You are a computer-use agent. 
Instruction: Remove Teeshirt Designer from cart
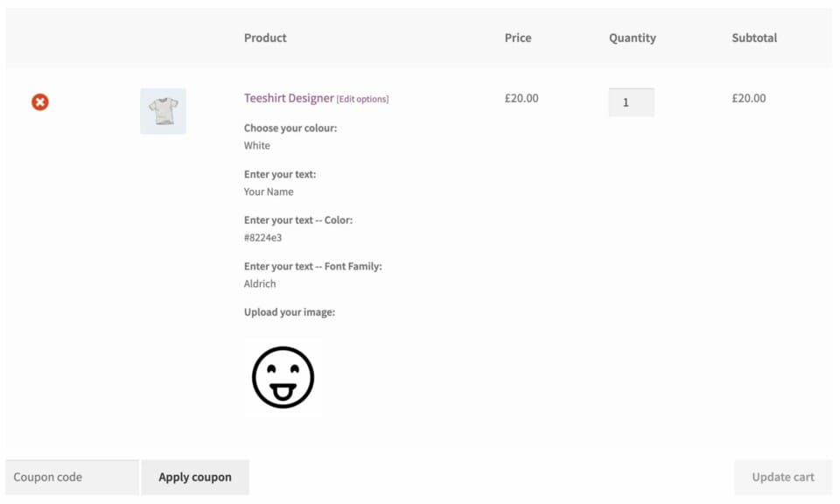40,102
